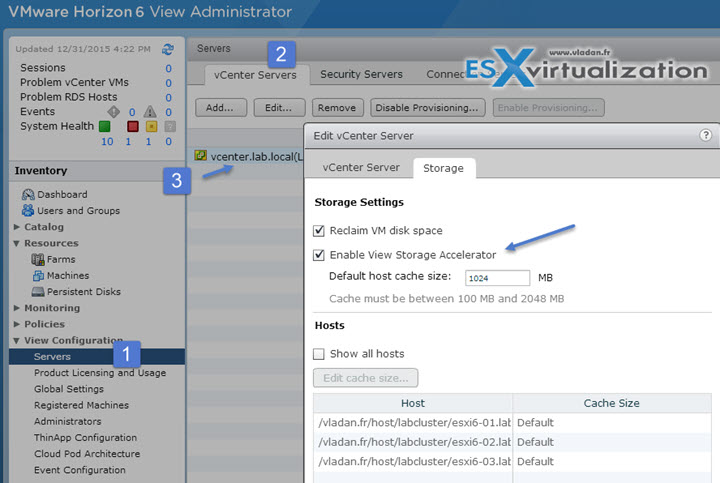
Task: Click the green System Health status icon
Action: [105, 126]
